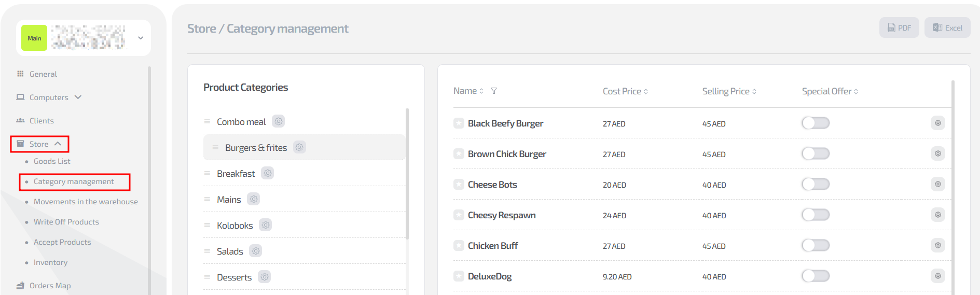Export list using Excel button
Screen dimensions: 980x295
pos(947,28)
